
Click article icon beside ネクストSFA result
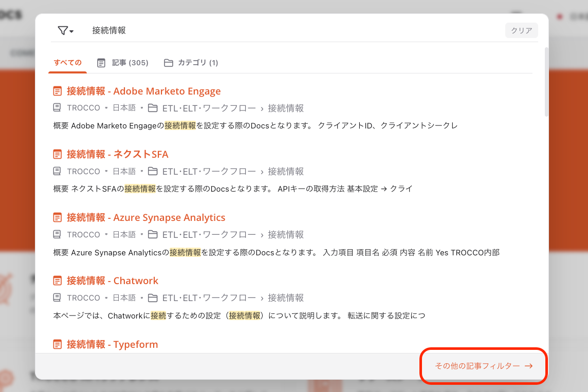pyautogui.click(x=58, y=155)
